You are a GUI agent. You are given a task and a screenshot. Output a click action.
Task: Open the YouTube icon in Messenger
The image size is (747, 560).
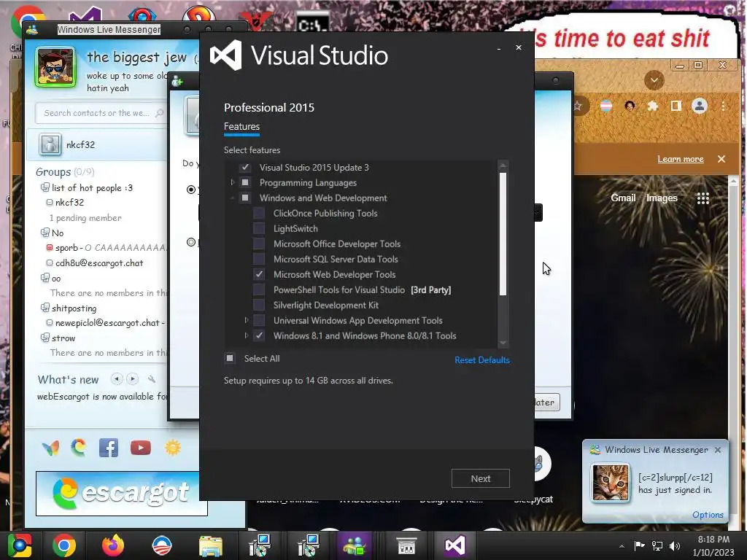coord(141,448)
